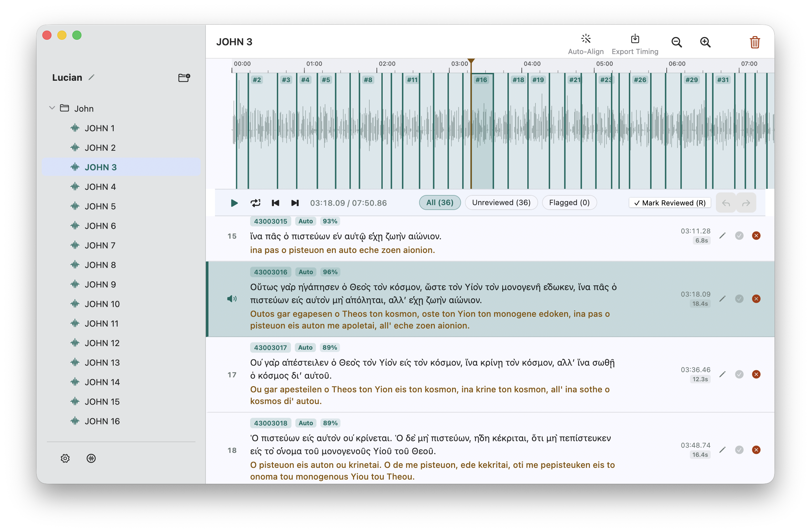Mark verse 15 as reviewed

(739, 236)
